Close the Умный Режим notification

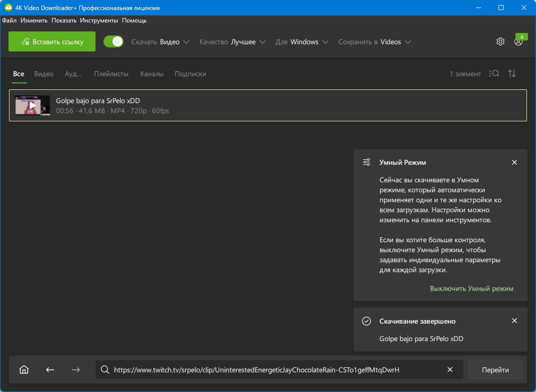click(514, 162)
